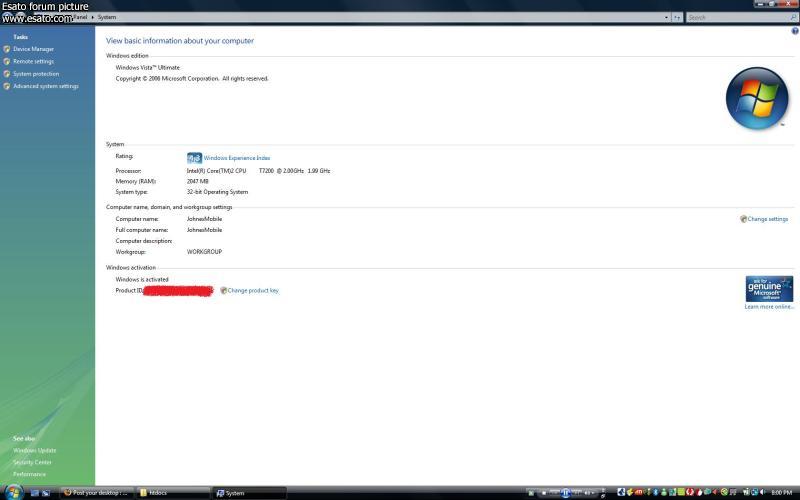Click the Ask for Genuine Microsoft software badge
800x500 pixels.
(x=769, y=289)
